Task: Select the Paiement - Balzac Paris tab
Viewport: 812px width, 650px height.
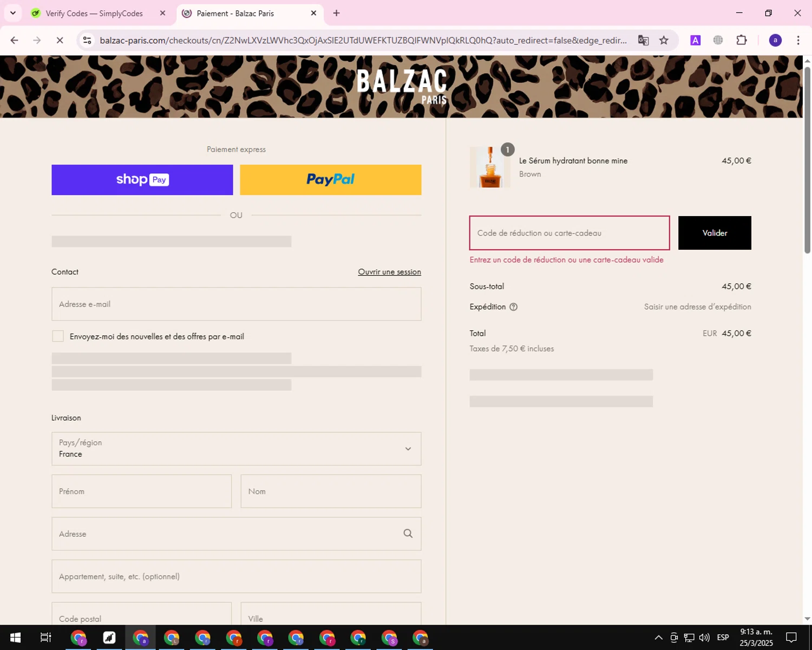Action: pyautogui.click(x=235, y=13)
